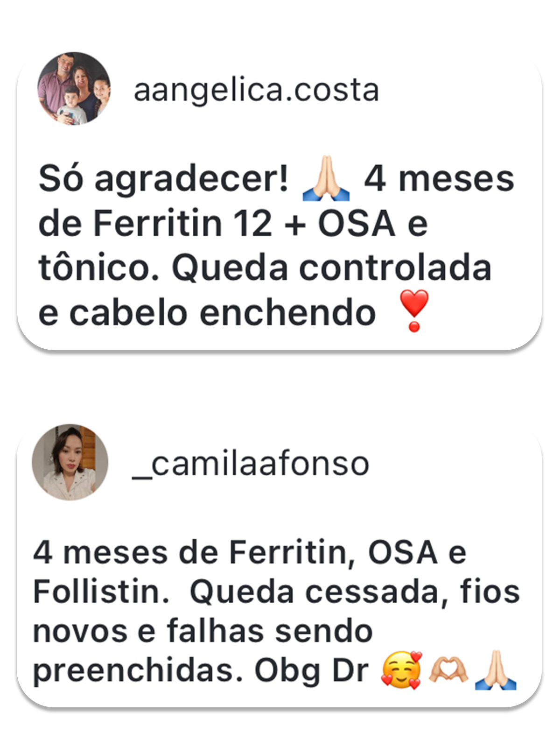Click the smiling face with hearts emoji
Screen dimensions: 560x747
point(401,671)
